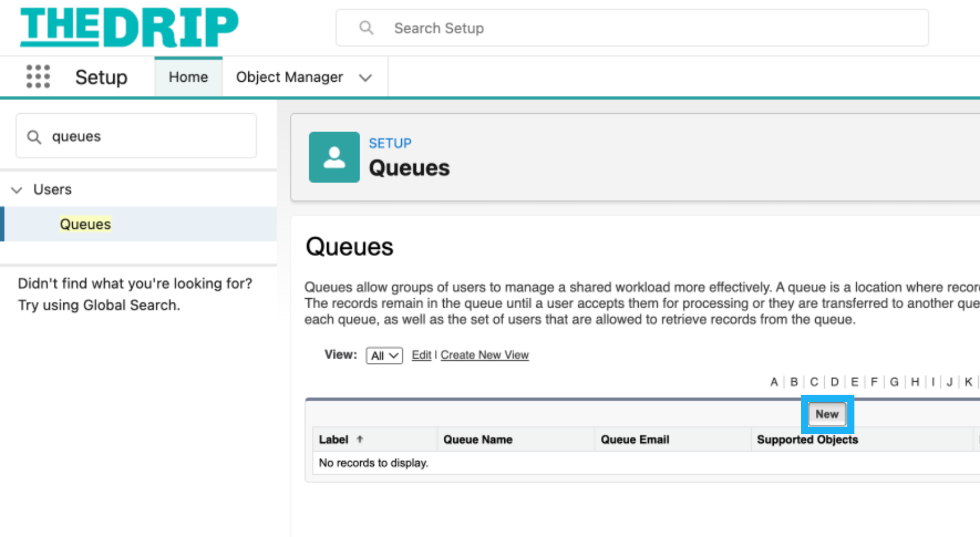Click the SETUP breadcrumb text
Screen dimensions: 980x537
click(x=390, y=143)
